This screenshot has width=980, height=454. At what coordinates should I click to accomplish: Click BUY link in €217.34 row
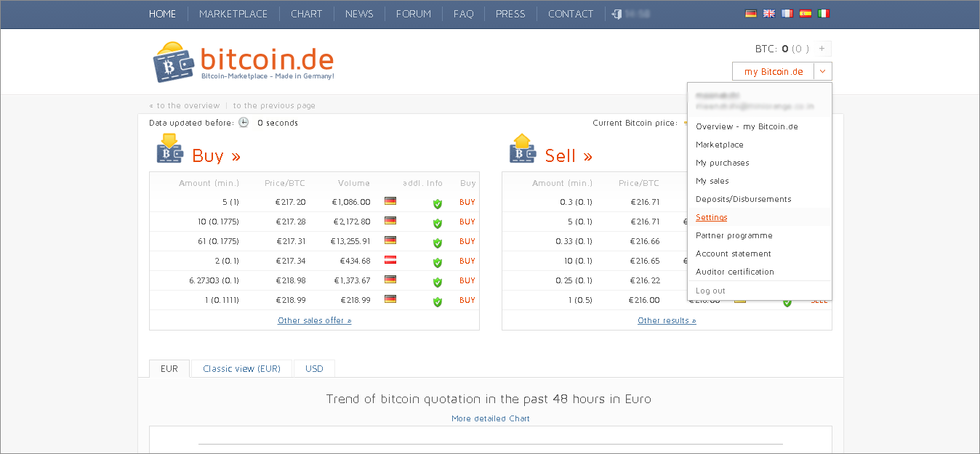(467, 261)
